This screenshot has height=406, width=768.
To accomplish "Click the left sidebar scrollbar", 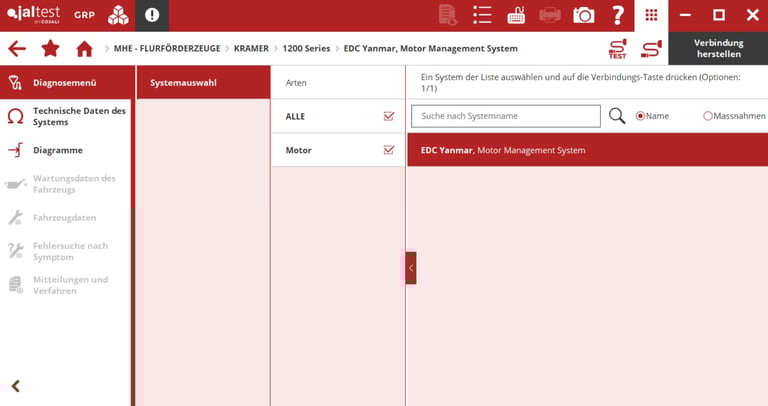I will [133, 235].
